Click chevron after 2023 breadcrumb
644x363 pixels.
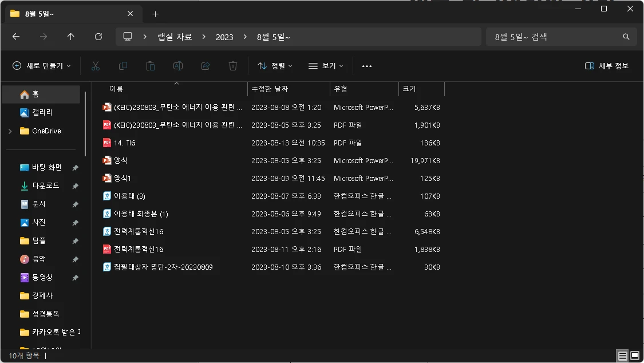[245, 37]
